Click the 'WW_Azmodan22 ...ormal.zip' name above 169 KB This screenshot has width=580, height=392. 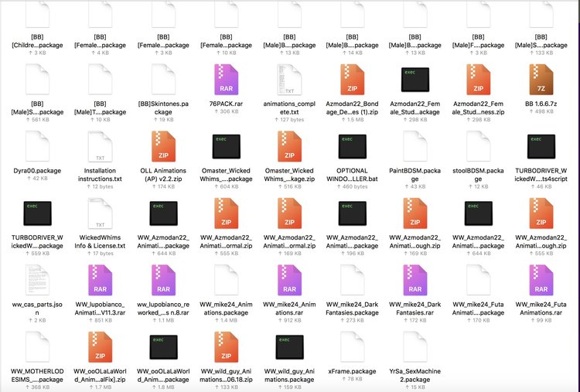pos(289,242)
